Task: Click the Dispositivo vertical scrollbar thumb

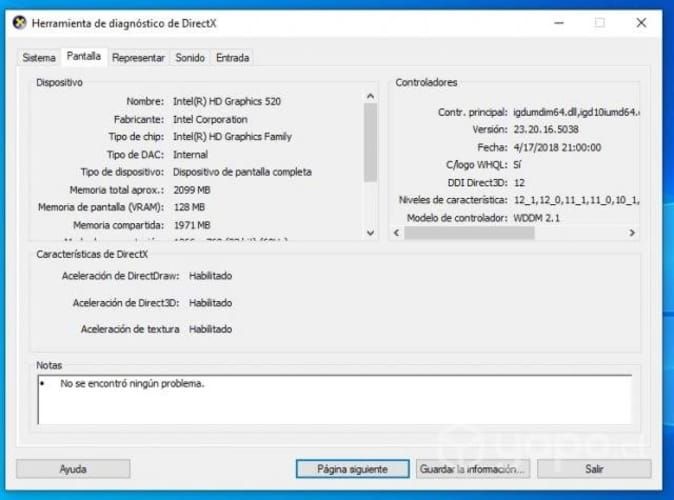Action: tap(371, 142)
